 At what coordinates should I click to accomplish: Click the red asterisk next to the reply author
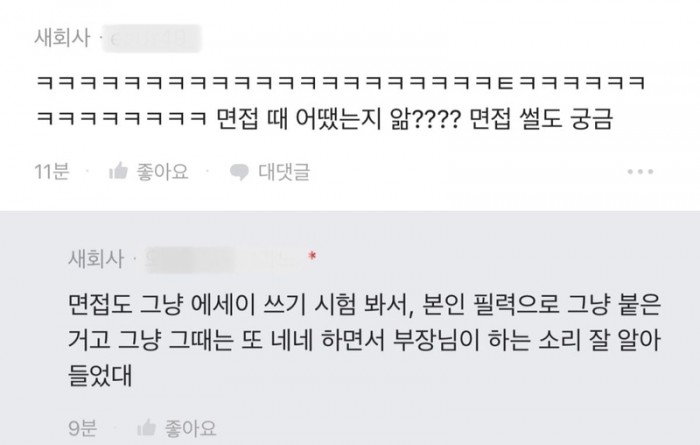pyautogui.click(x=312, y=256)
